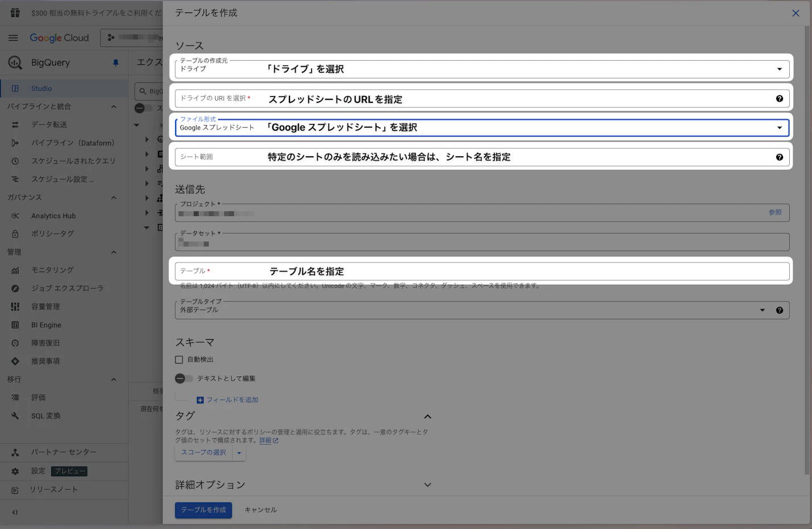Click the help icon beside シート範囲 field

click(x=779, y=157)
